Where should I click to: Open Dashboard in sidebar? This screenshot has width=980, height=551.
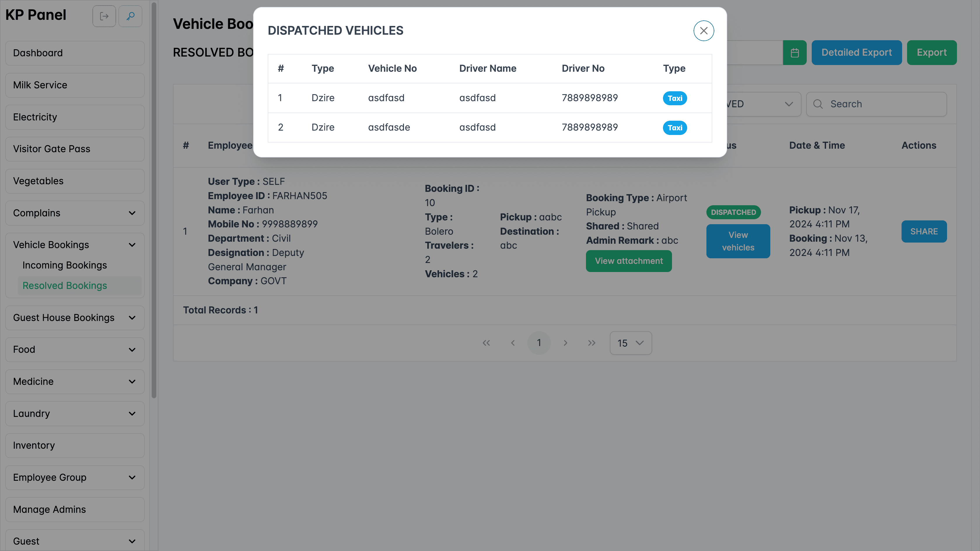[75, 53]
